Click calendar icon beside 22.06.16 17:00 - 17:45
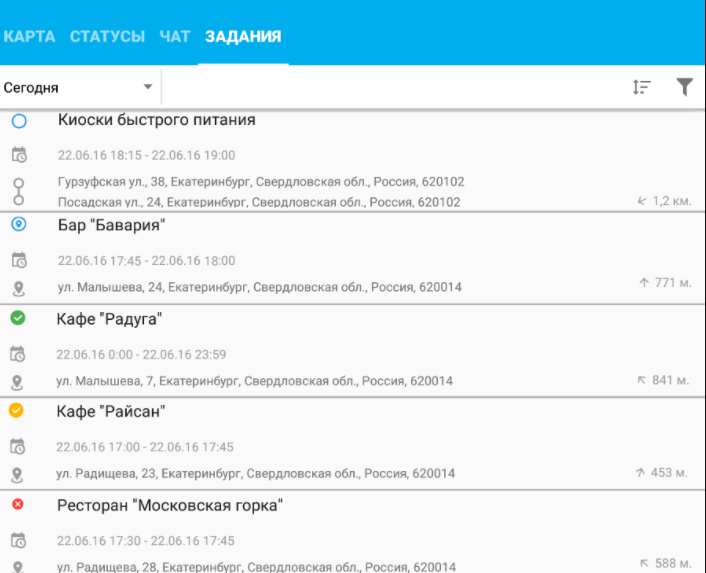This screenshot has width=706, height=573. 18,447
